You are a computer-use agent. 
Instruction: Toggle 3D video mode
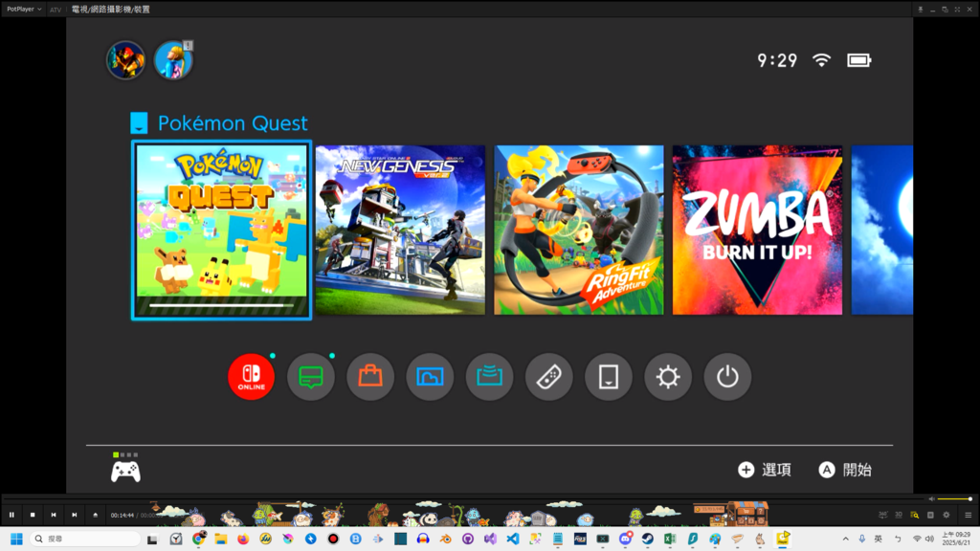(898, 515)
